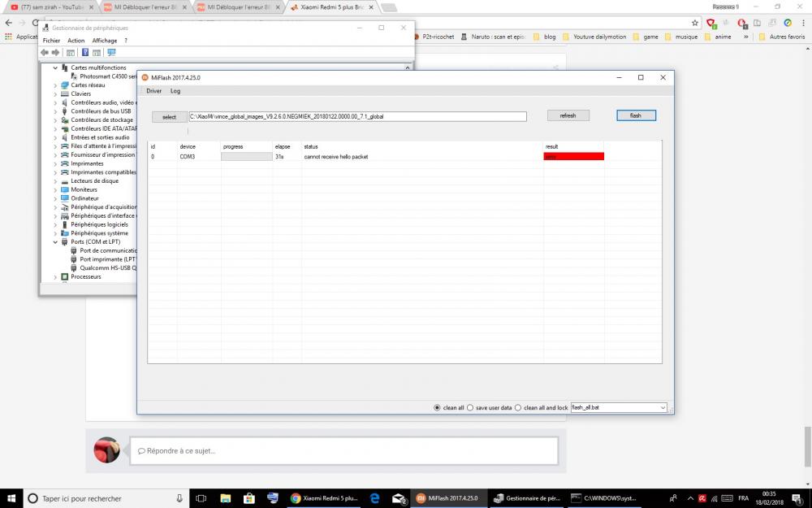
Task: Expand the Processeurs tree node
Action: coord(55,276)
